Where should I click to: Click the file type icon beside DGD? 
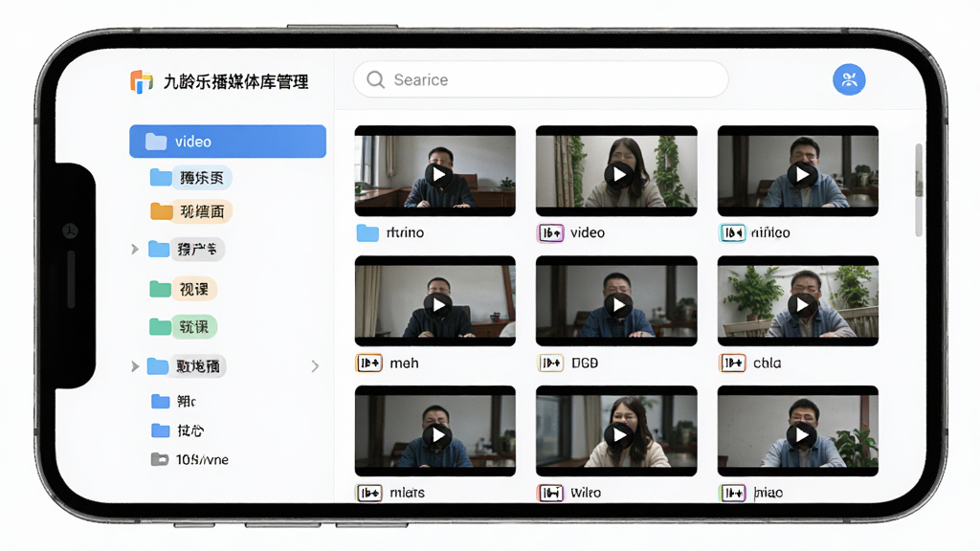click(550, 363)
